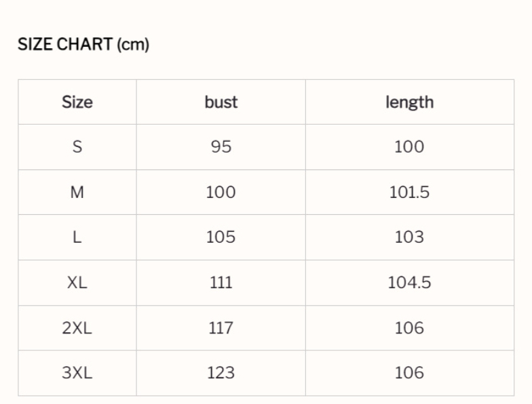532x404 pixels.
Task: Click the length column header
Action: click(x=409, y=102)
